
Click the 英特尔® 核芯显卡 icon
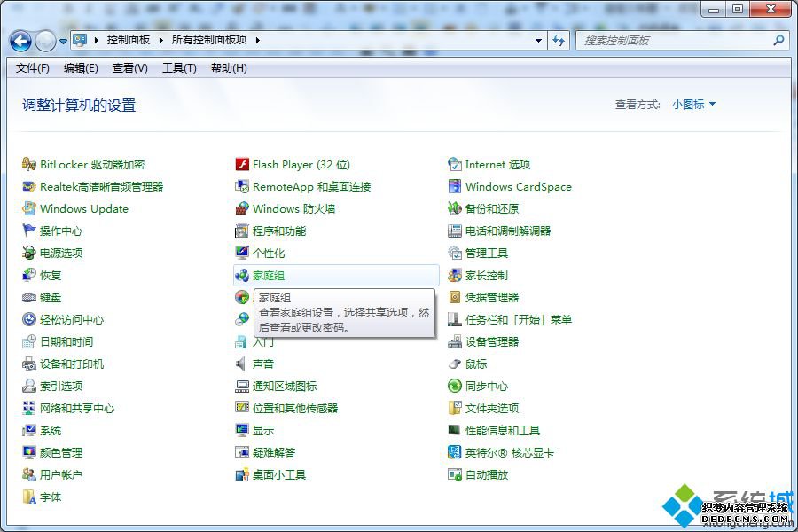[x=455, y=452]
